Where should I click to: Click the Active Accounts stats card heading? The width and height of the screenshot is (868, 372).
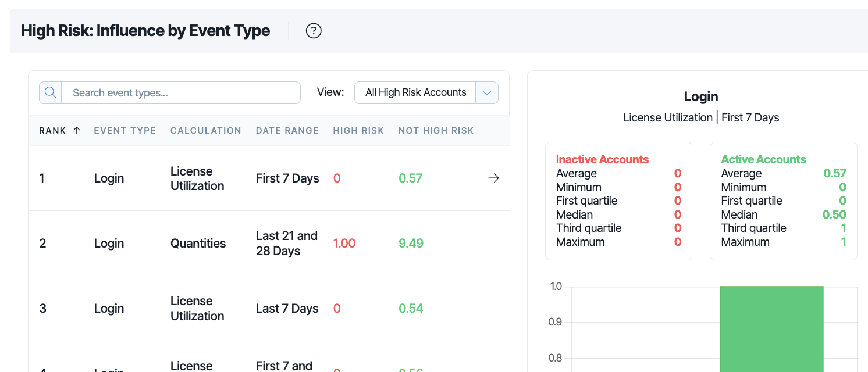(763, 159)
